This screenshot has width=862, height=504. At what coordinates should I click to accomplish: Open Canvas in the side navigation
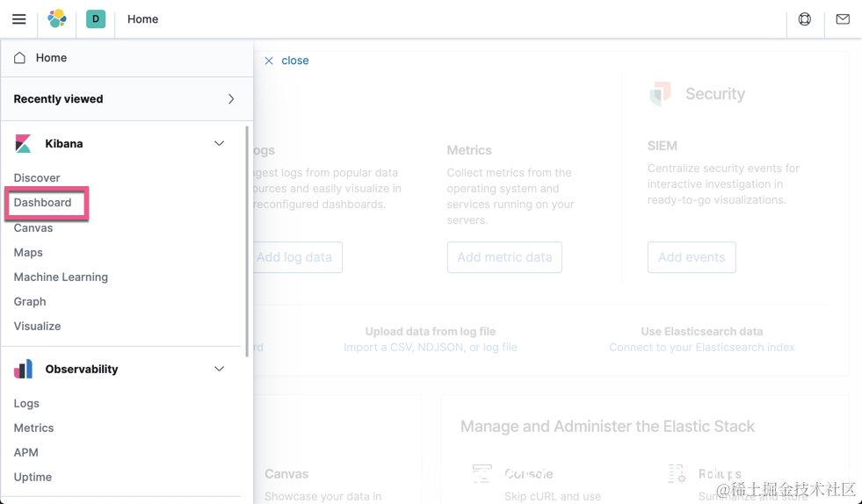point(33,228)
